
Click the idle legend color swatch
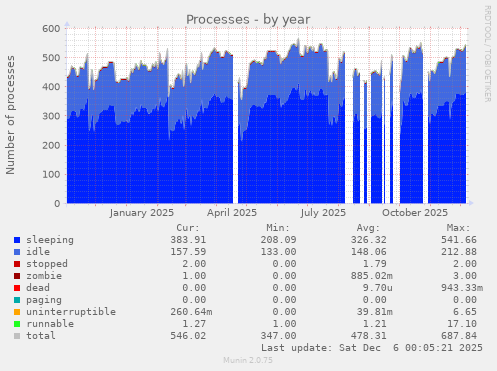(17, 252)
